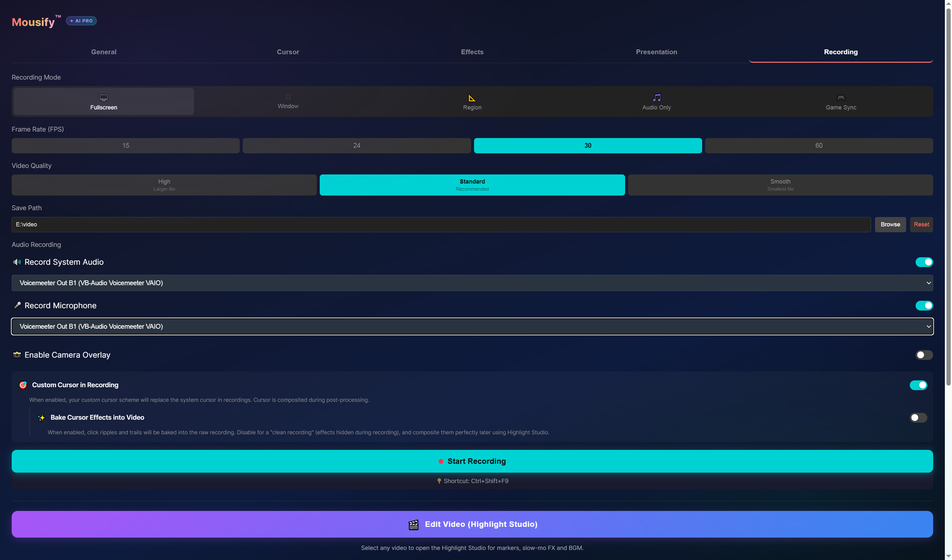Open the system audio device dropdown
The height and width of the screenshot is (560, 952).
click(x=472, y=283)
